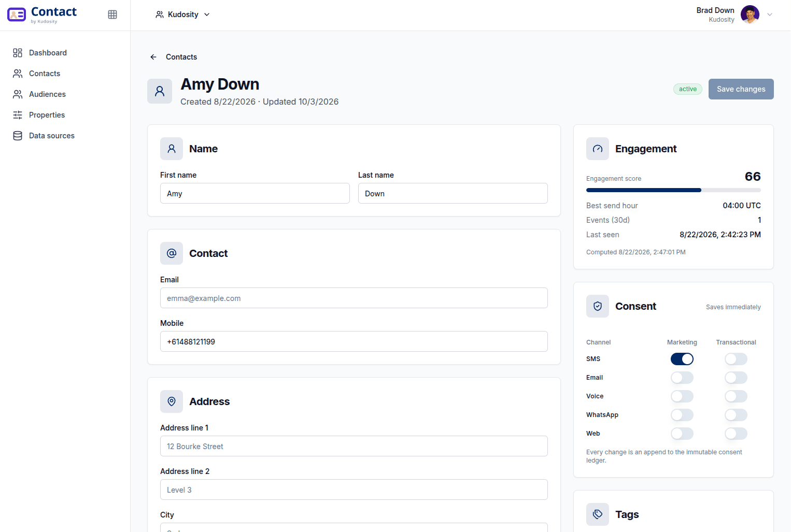The image size is (791, 532).
Task: Click the Email input field
Action: pos(354,298)
